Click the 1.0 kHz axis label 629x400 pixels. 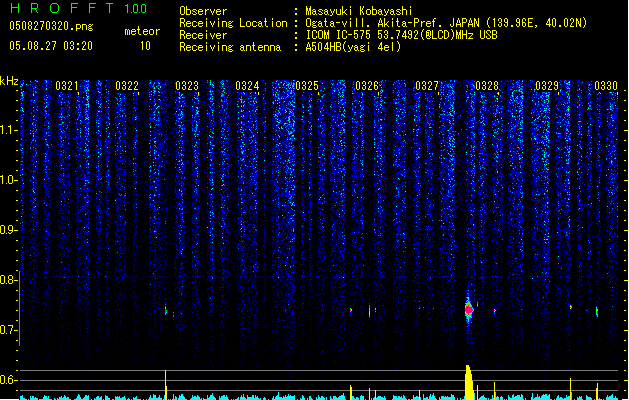coord(8,180)
